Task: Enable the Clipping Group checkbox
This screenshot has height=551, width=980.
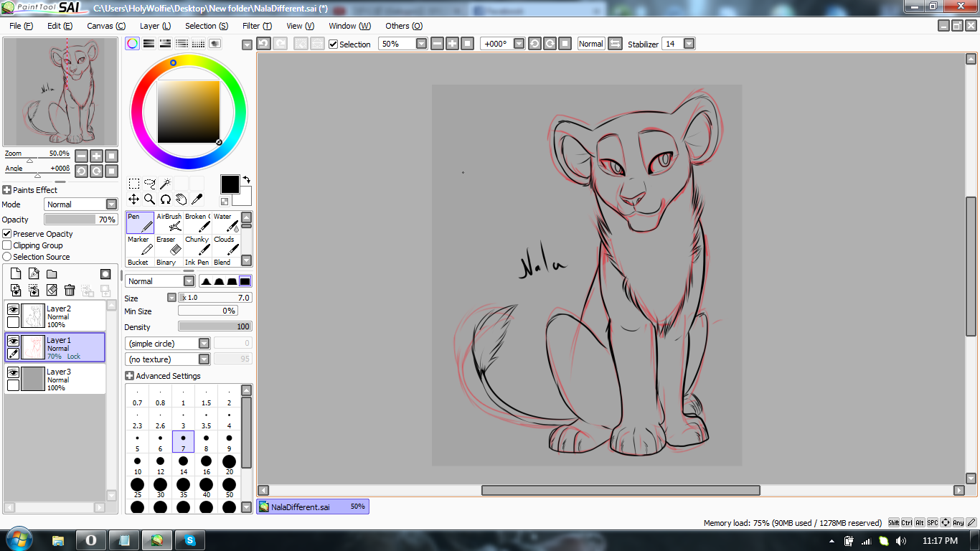Action: tap(7, 245)
